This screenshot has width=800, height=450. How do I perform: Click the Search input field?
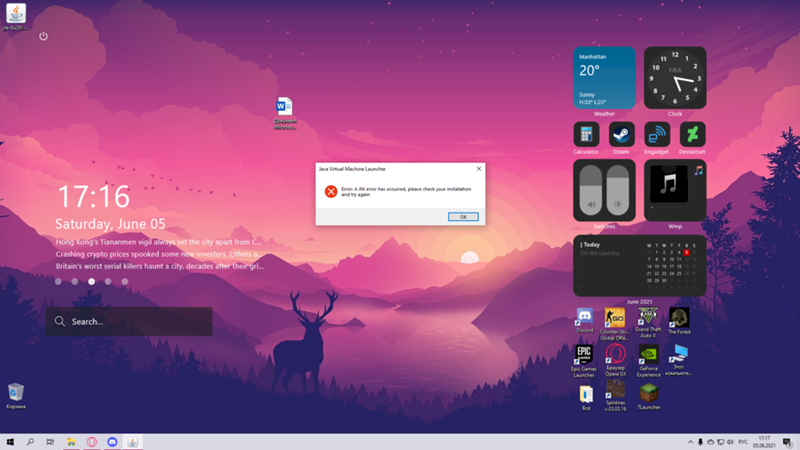(128, 322)
